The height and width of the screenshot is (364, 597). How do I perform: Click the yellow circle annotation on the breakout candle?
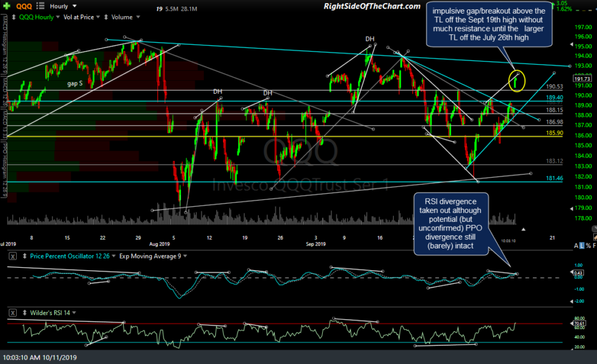[x=516, y=80]
